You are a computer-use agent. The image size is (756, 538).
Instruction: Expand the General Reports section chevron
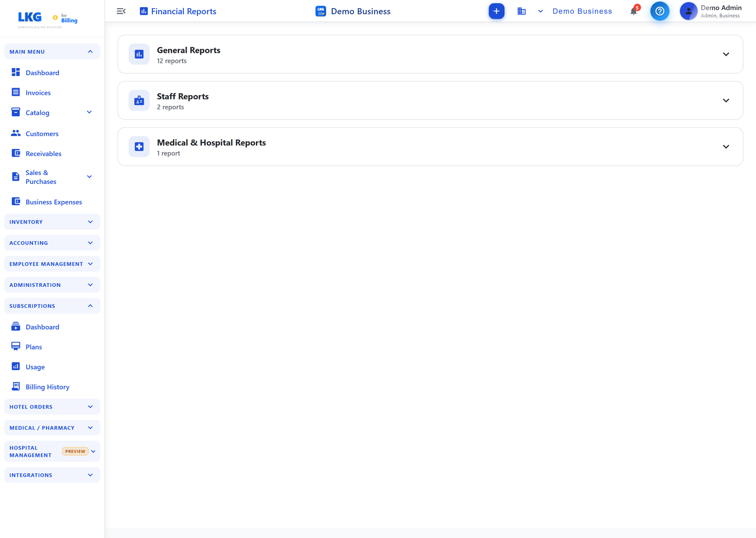pos(726,54)
